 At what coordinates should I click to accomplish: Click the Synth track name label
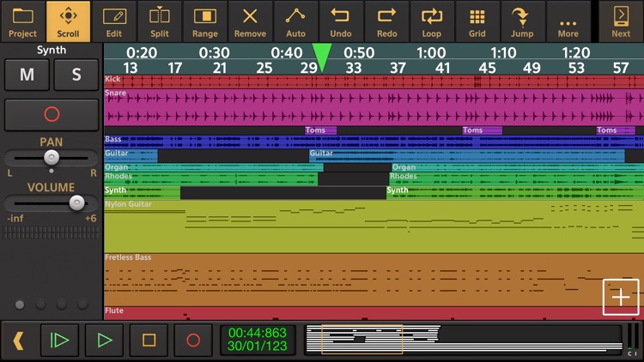point(52,50)
